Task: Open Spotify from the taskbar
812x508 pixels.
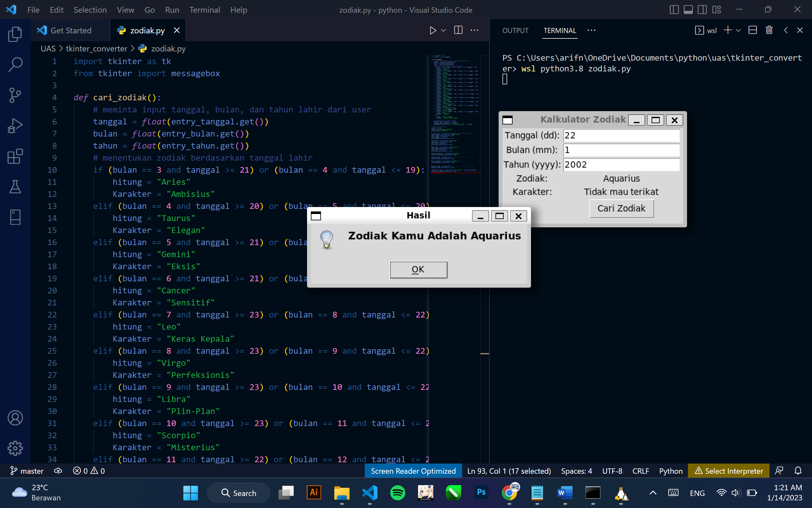Action: 398,493
